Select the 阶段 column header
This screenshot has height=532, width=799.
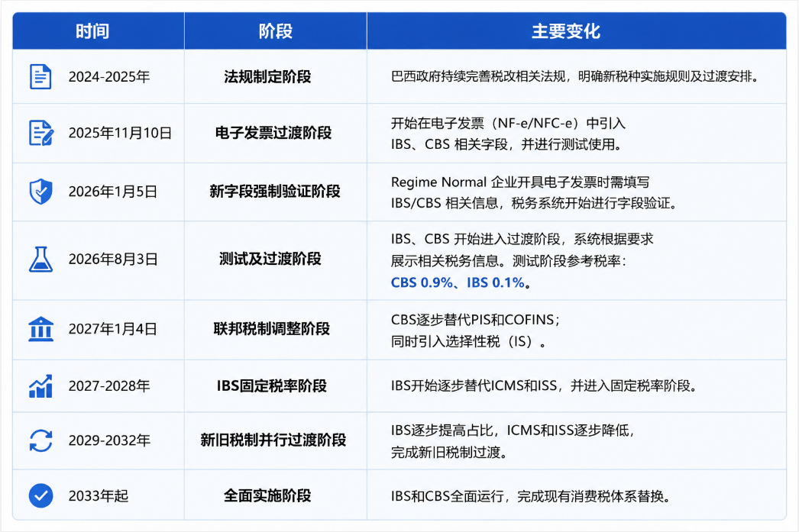click(275, 31)
